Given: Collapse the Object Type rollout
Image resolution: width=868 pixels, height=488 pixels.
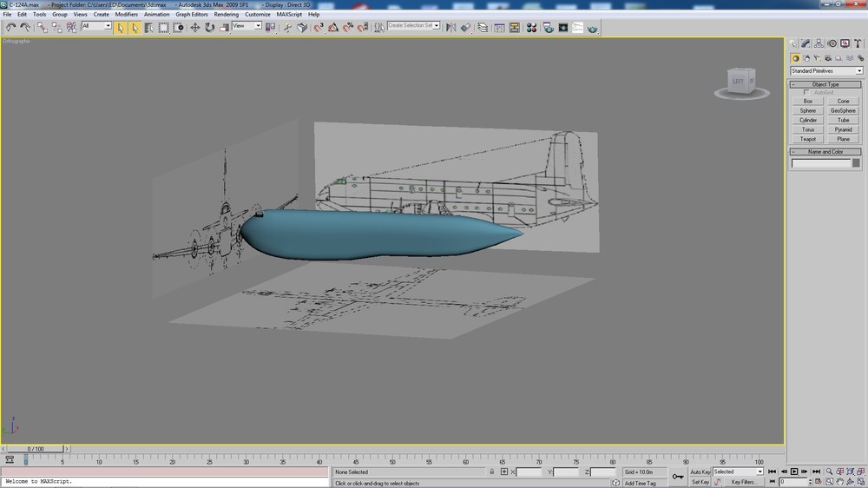Looking at the screenshot, I should click(x=825, y=84).
